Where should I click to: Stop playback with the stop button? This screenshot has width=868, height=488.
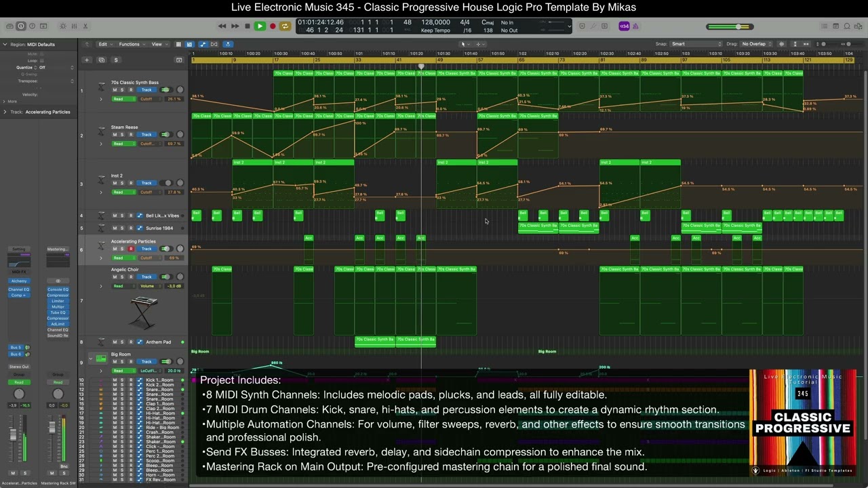[x=248, y=26]
